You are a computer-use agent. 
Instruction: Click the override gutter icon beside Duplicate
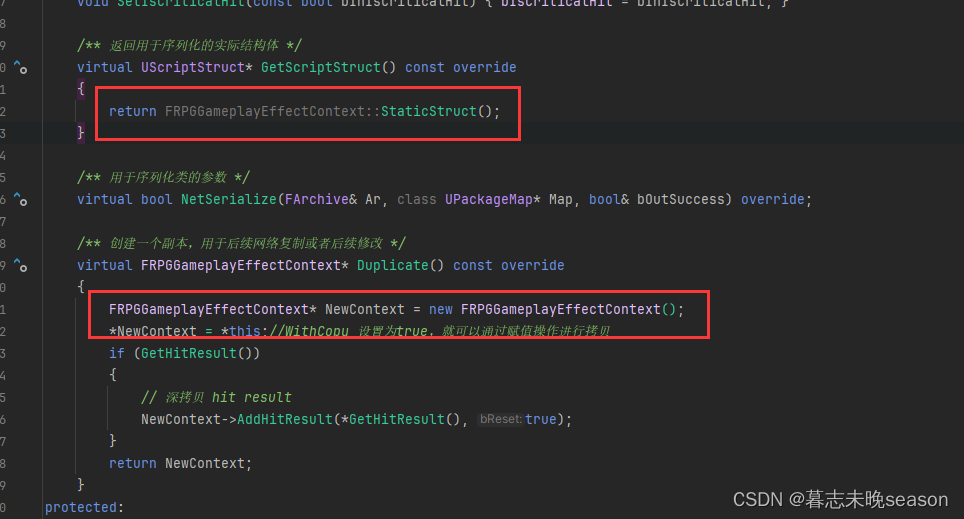tap(20, 266)
